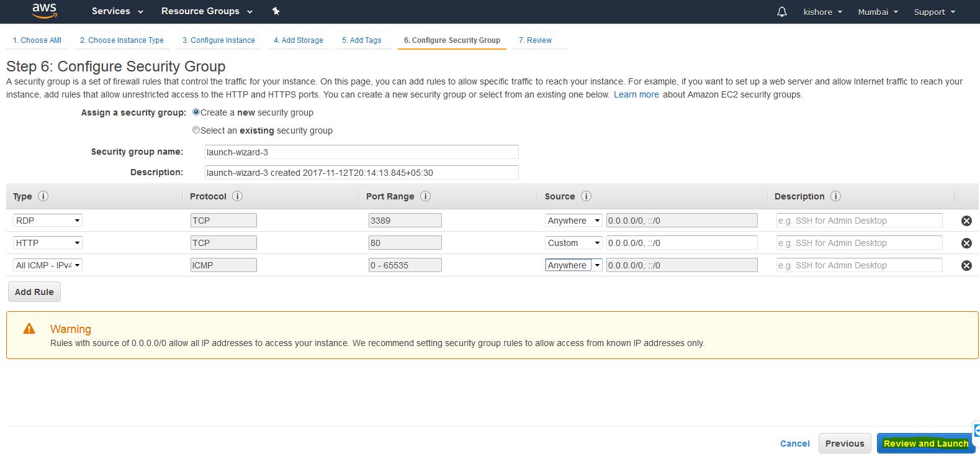980x456 pixels.
Task: Delete the All ICMP rule
Action: [x=966, y=265]
